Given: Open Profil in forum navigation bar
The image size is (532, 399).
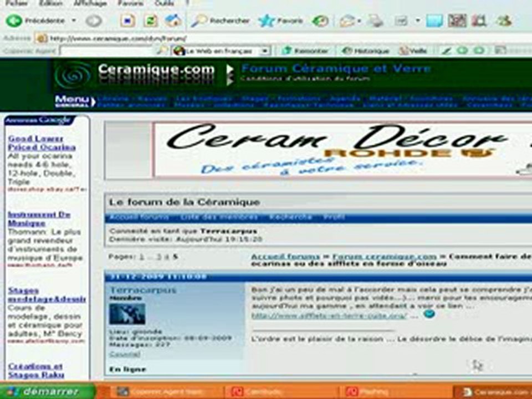Looking at the screenshot, I should tap(334, 217).
